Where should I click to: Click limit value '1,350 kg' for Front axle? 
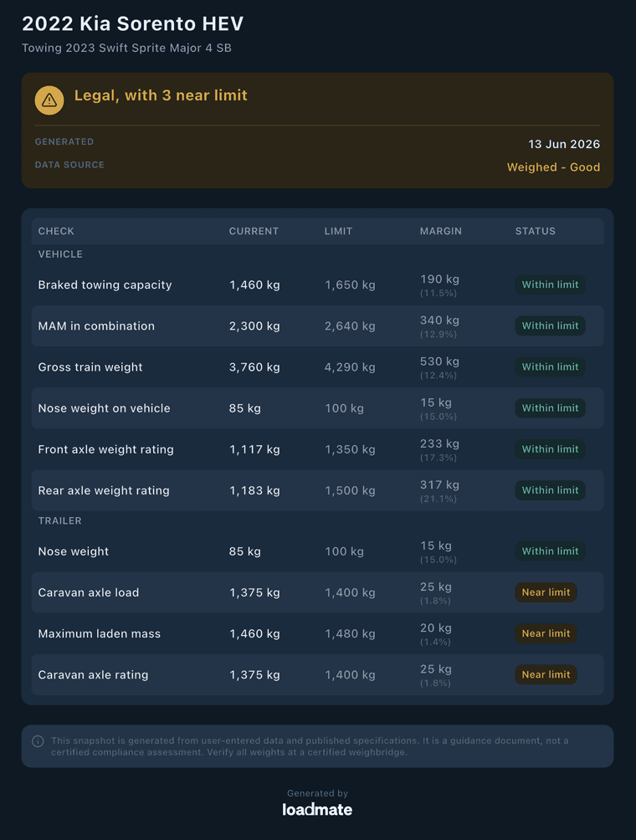tap(350, 449)
